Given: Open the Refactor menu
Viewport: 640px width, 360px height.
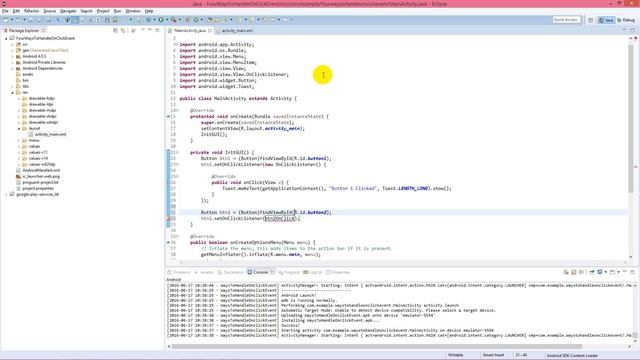Looking at the screenshot, I should point(31,11).
